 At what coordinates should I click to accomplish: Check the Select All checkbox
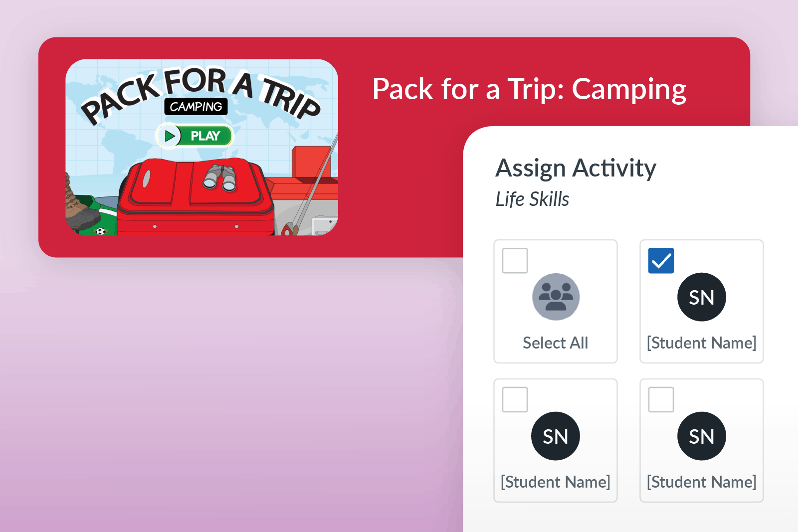[515, 261]
